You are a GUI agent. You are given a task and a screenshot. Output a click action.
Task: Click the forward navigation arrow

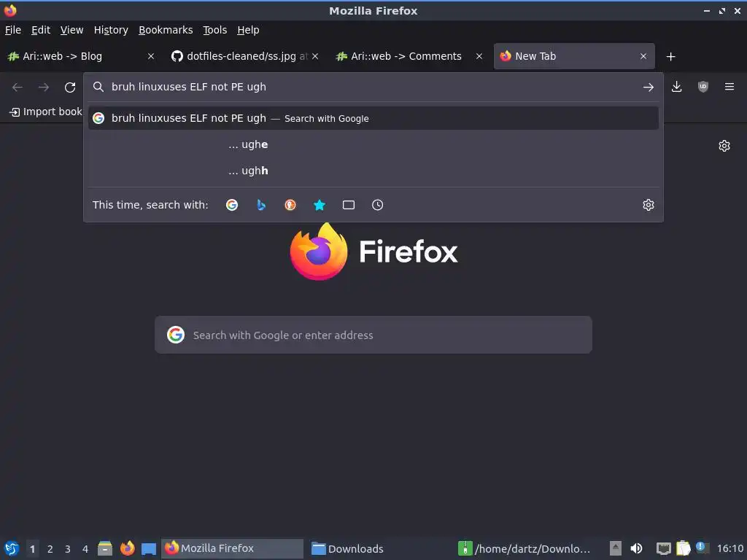44,87
